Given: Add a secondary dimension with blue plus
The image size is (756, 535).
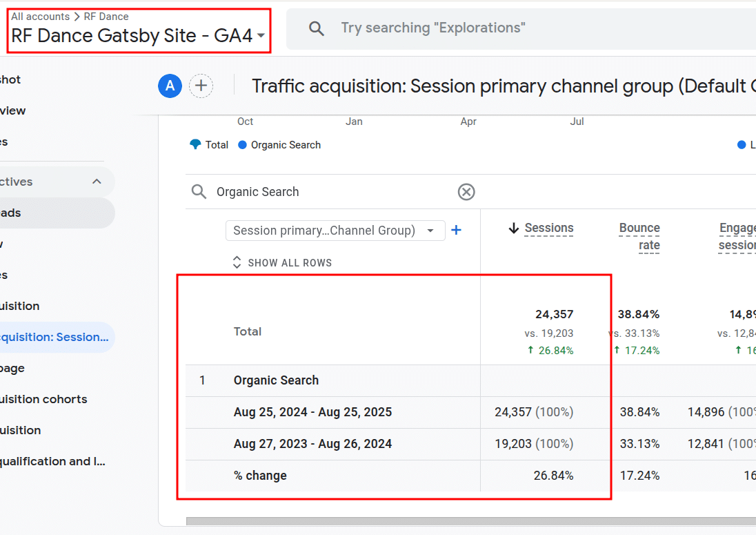Looking at the screenshot, I should tap(456, 230).
